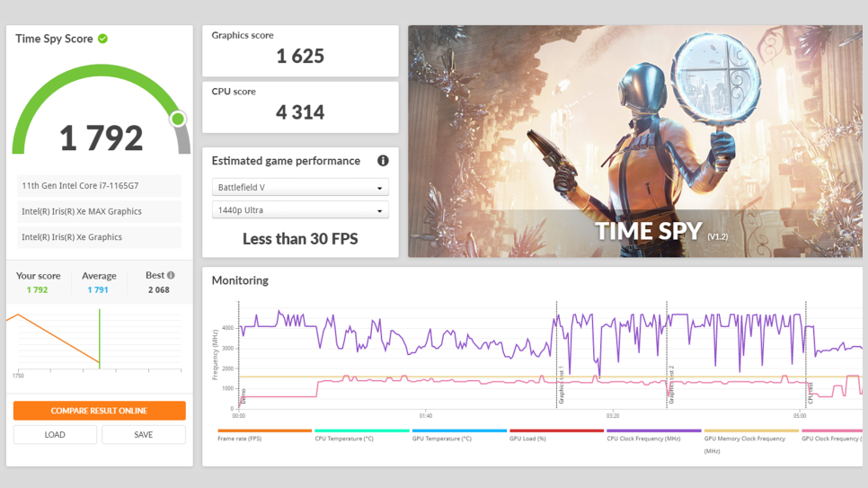Select the 11th Gen Intel Core i7-1165G7 row
The image size is (868, 488).
[99, 185]
